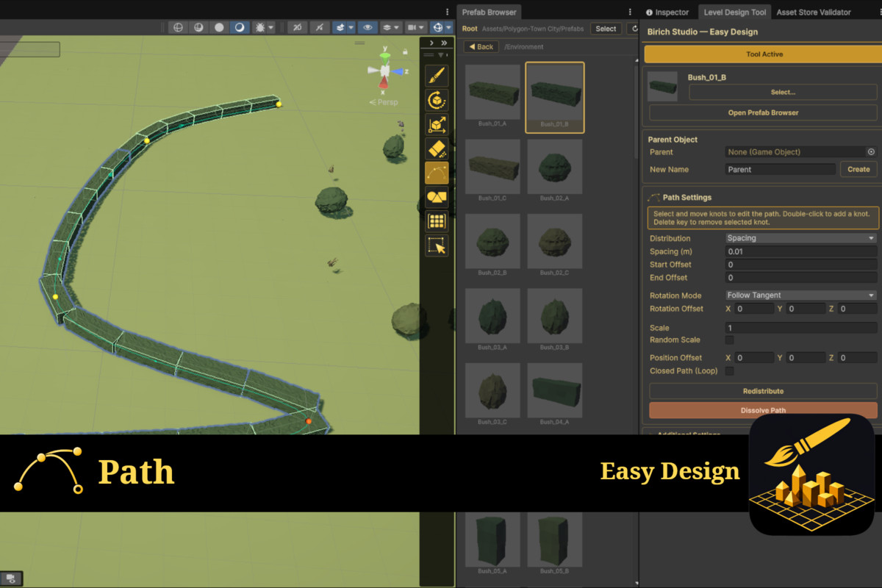882x588 pixels.
Task: Switch to the Prefab Browser tab
Action: pyautogui.click(x=490, y=12)
